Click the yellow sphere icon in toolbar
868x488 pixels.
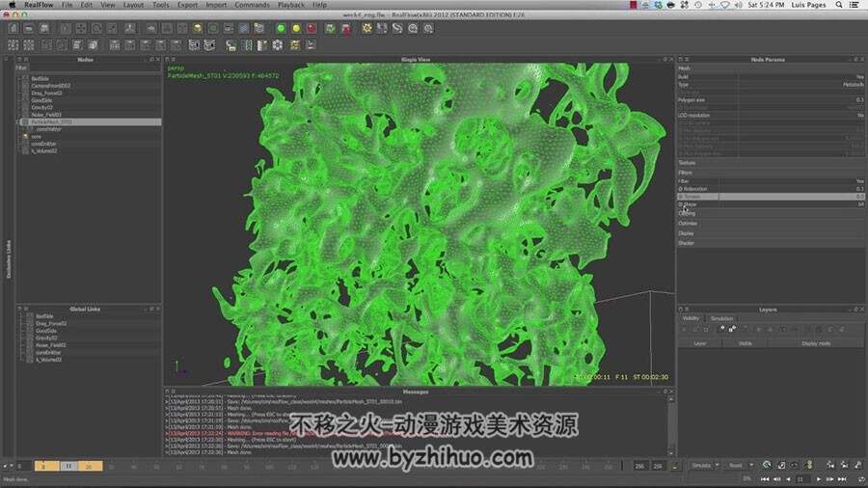296,28
